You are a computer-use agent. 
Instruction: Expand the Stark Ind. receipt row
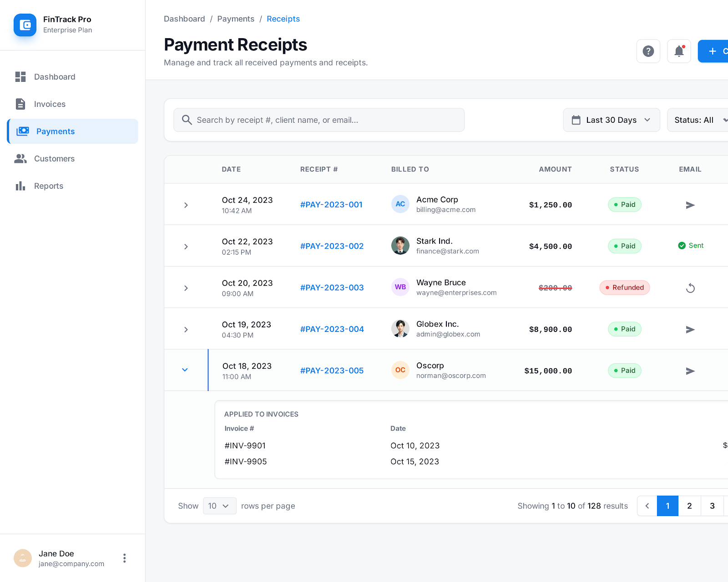[x=186, y=246]
